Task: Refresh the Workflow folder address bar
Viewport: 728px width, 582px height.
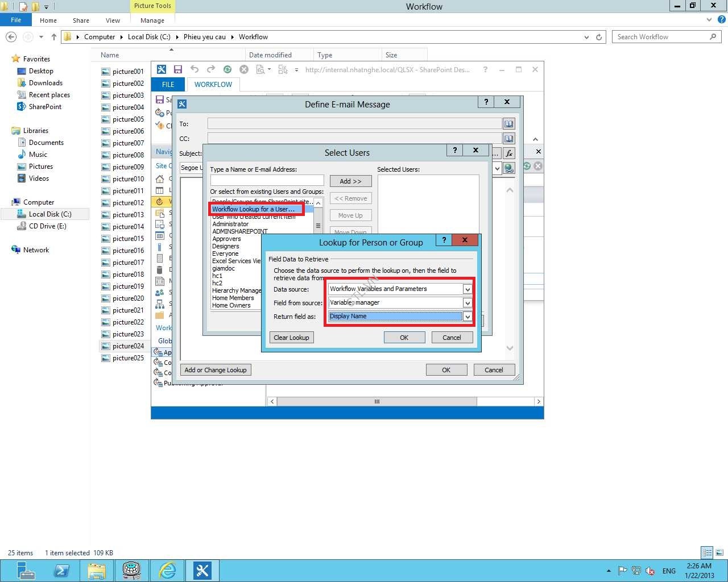Action: 599,37
